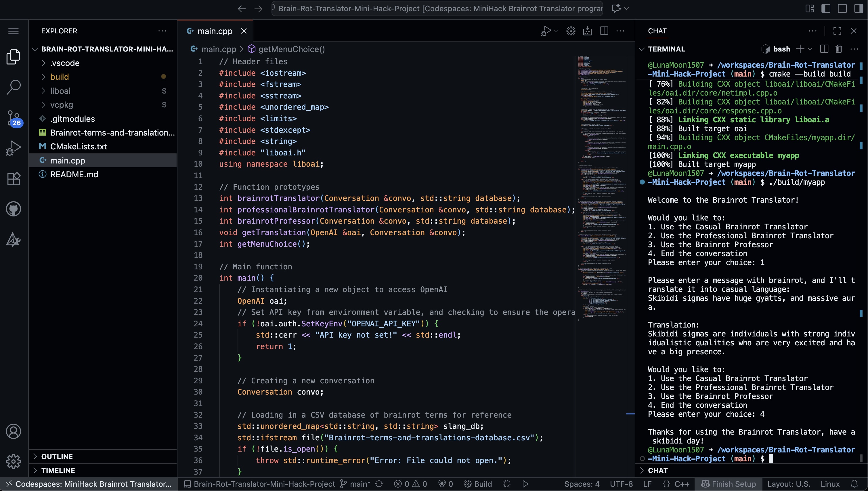Screen dimensions: 868x491
Task: Click the notifications bell in status bar
Action: (854, 484)
